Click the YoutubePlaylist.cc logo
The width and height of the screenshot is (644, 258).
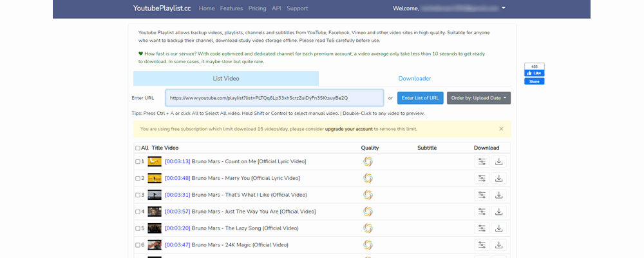(x=162, y=8)
